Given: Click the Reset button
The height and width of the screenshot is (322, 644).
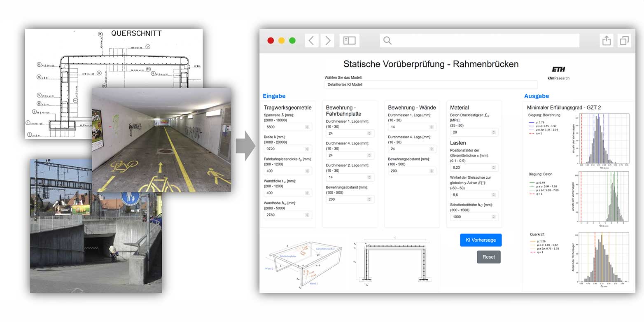Looking at the screenshot, I should [x=489, y=257].
